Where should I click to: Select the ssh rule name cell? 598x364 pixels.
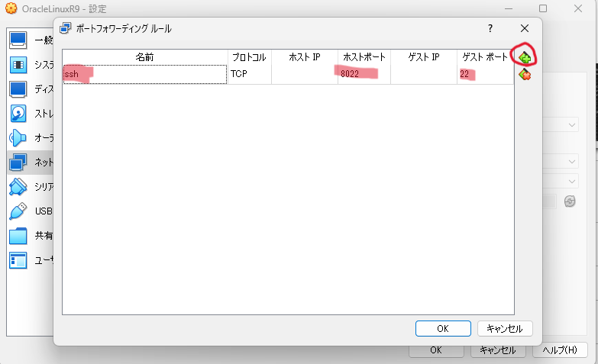pos(144,74)
